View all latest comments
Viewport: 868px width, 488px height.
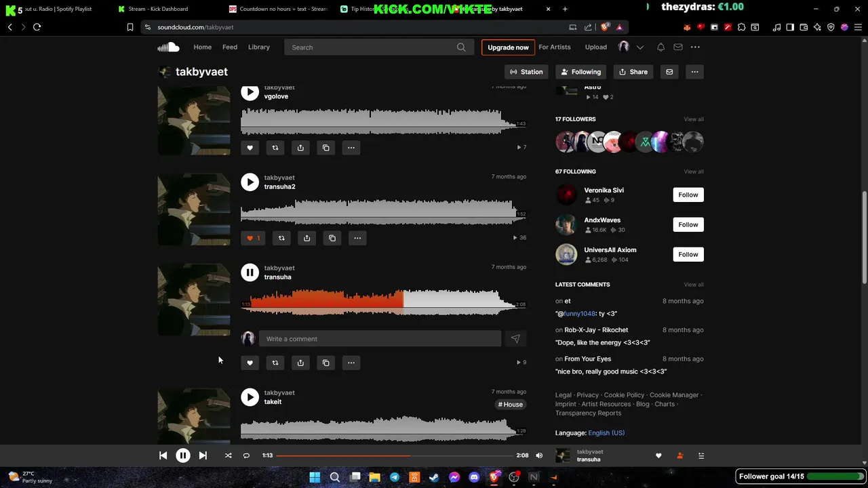pos(694,285)
